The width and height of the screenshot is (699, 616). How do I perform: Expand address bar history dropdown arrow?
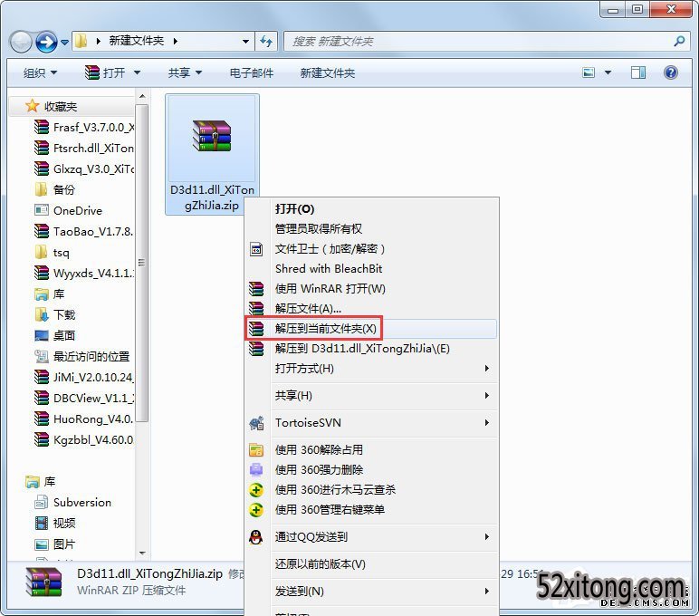pyautogui.click(x=245, y=42)
